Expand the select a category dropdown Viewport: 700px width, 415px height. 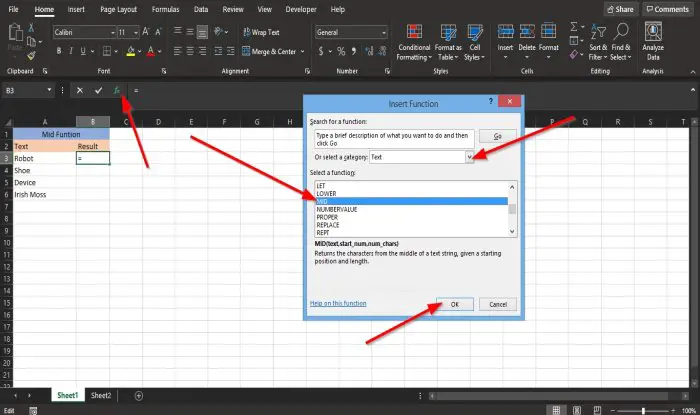point(469,157)
